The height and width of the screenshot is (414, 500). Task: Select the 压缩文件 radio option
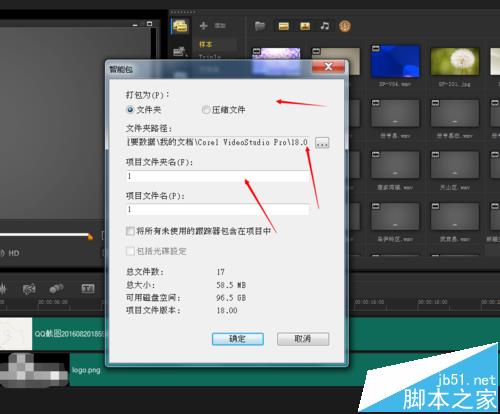pos(224,110)
